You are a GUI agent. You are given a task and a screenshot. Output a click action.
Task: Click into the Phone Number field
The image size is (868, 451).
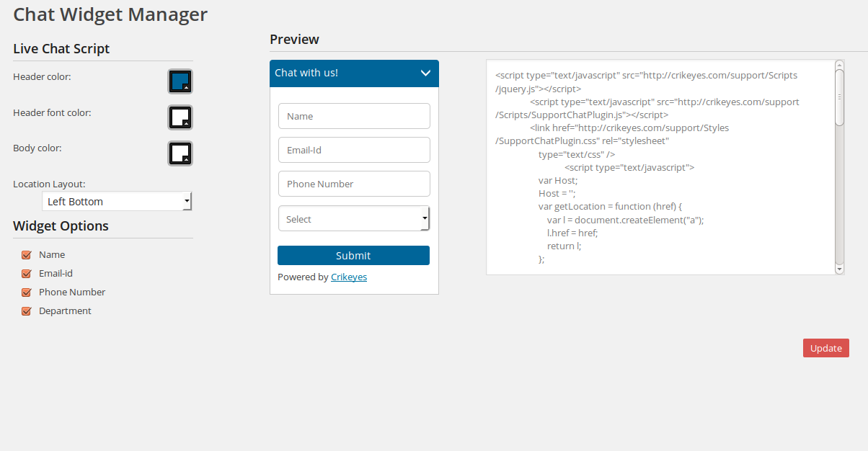[x=354, y=184]
